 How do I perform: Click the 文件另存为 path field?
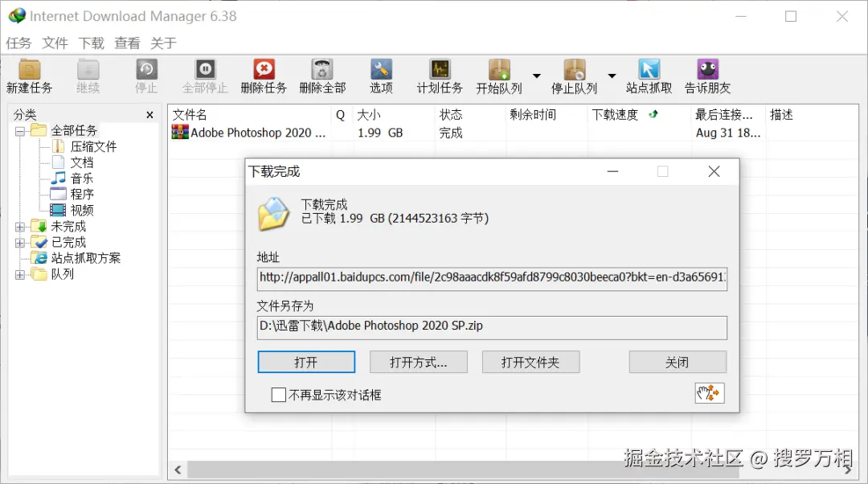point(492,327)
